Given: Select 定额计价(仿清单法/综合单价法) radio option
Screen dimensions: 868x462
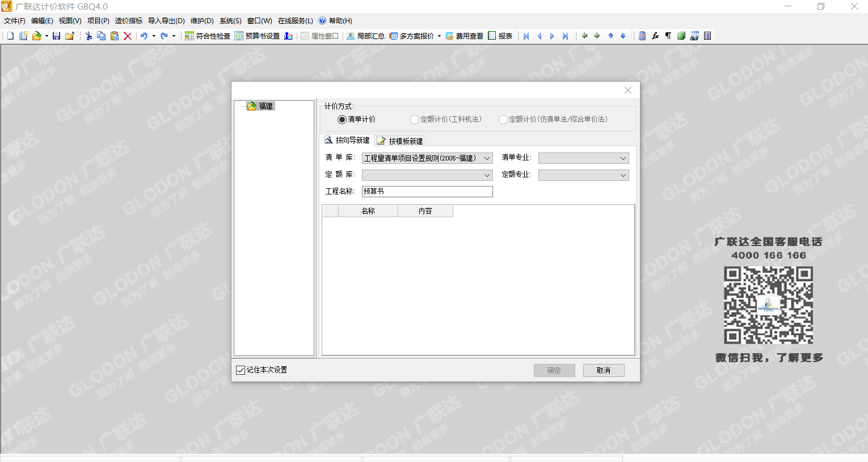Looking at the screenshot, I should [503, 120].
